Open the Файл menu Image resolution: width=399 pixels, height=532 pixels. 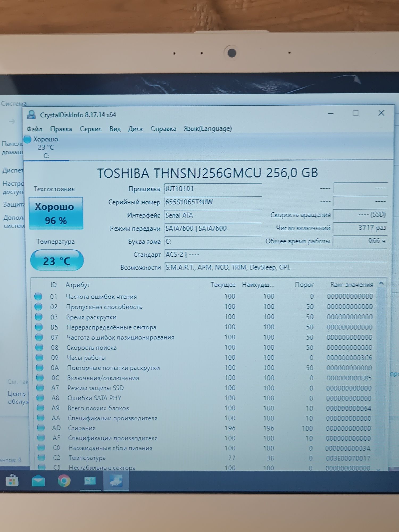coord(34,129)
